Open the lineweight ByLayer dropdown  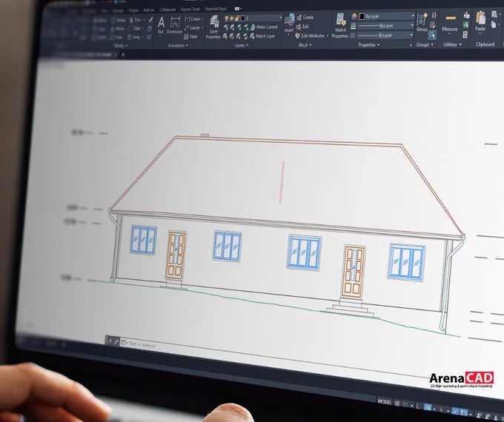pos(412,25)
